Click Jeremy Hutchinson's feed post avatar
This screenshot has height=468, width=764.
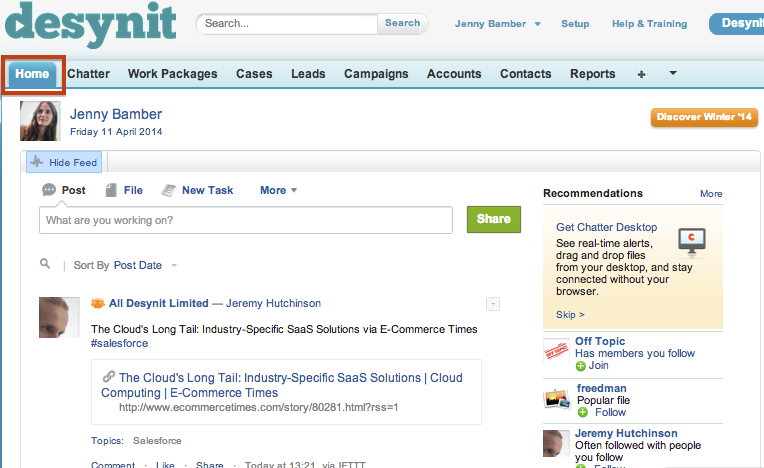click(x=59, y=318)
